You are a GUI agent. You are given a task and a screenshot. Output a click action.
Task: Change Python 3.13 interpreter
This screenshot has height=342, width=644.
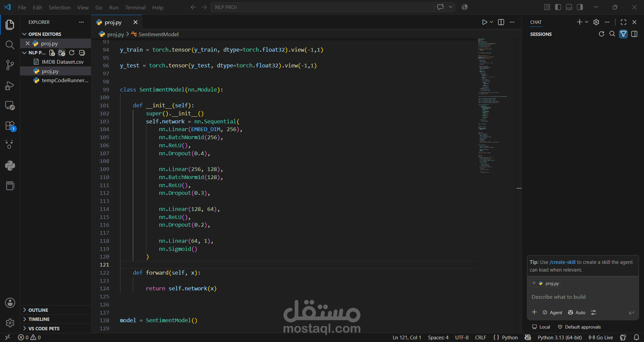pos(559,338)
